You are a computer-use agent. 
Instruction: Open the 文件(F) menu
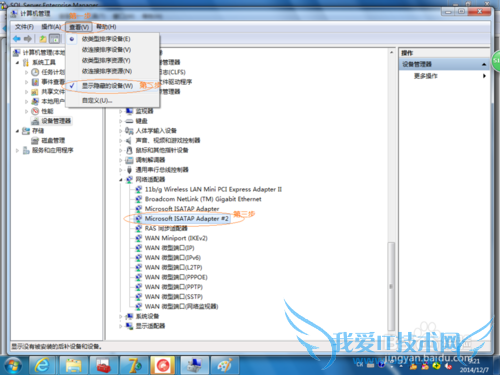click(24, 27)
